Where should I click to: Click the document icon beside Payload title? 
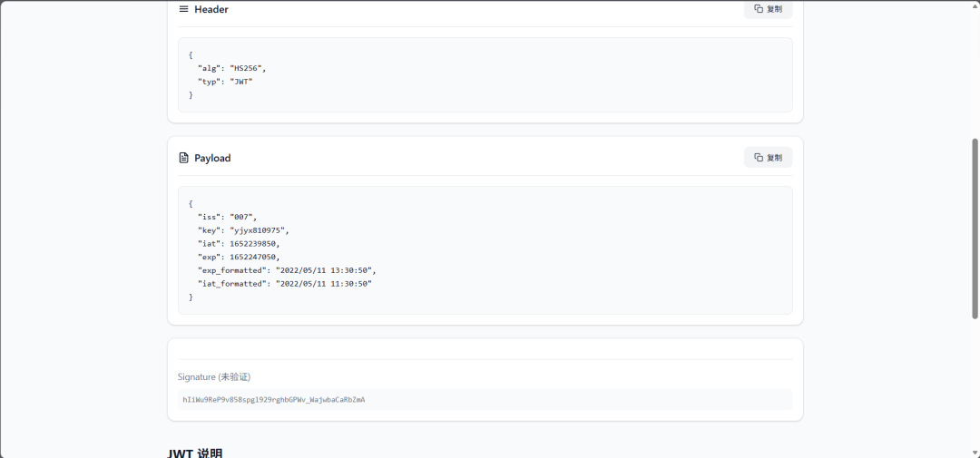pyautogui.click(x=183, y=158)
